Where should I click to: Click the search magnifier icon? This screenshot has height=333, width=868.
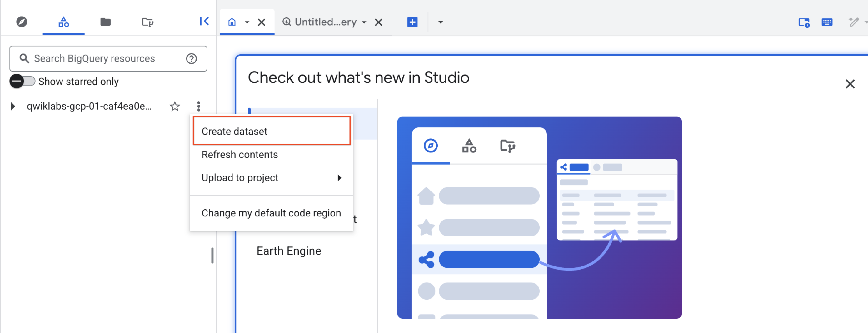pos(24,58)
